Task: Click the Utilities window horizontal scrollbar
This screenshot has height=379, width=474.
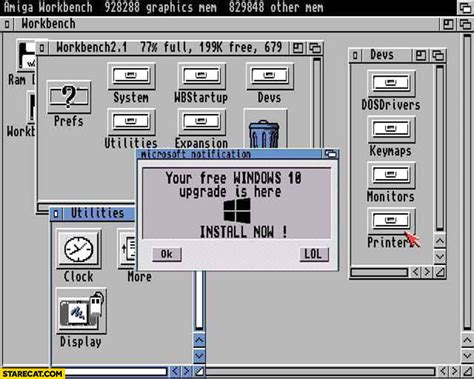Action: (x=116, y=372)
